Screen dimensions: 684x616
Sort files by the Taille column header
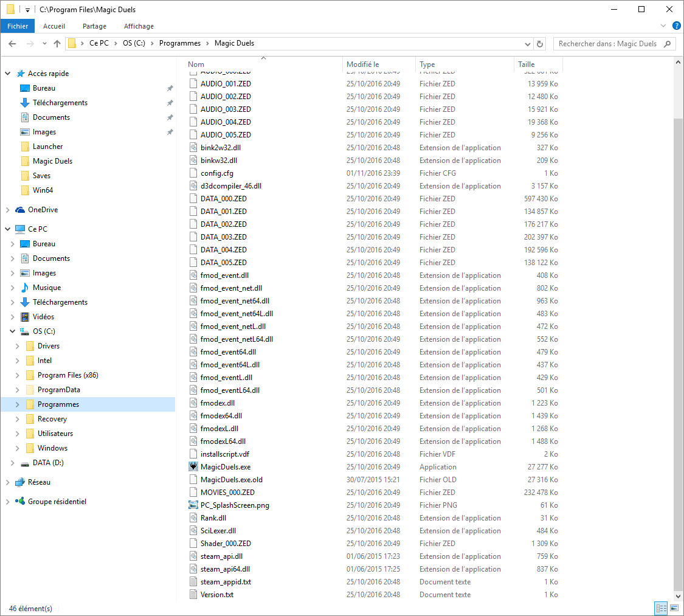(527, 64)
